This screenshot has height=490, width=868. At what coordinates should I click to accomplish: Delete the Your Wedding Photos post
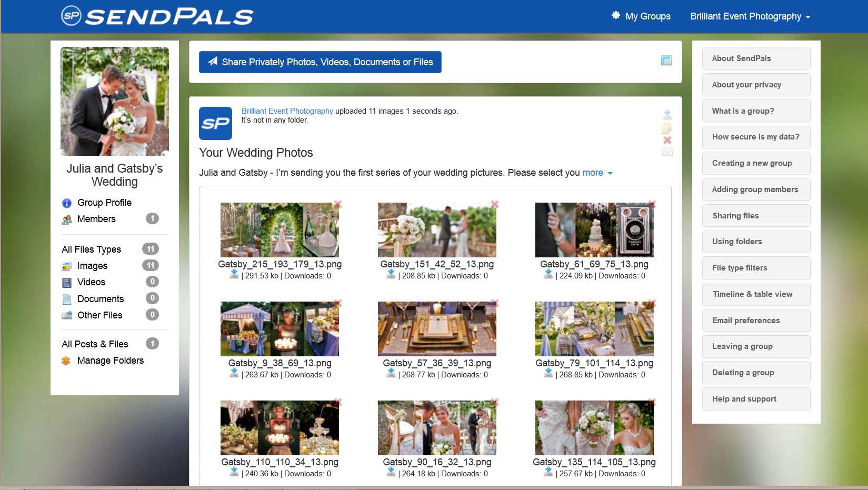tap(667, 140)
